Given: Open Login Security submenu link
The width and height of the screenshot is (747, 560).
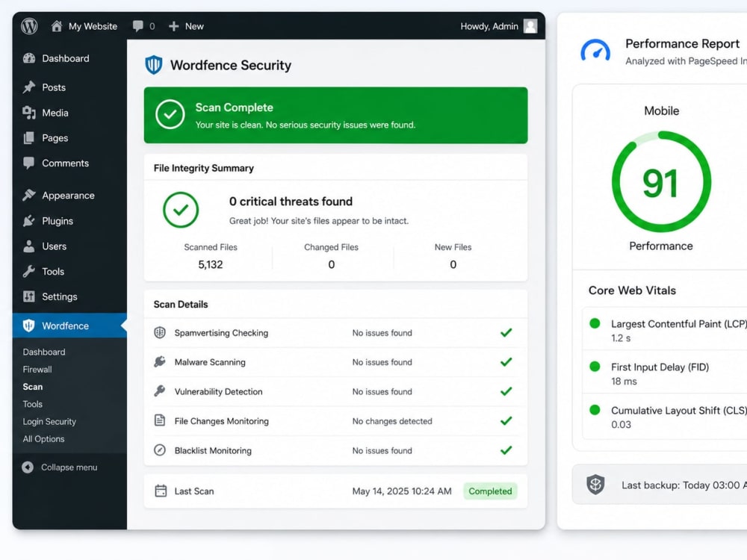Looking at the screenshot, I should (x=49, y=421).
